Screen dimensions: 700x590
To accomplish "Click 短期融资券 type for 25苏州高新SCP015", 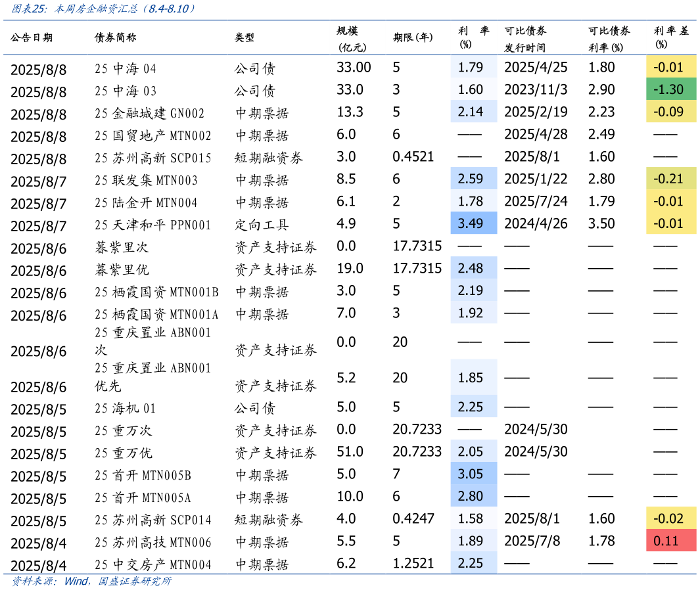I will click(269, 158).
